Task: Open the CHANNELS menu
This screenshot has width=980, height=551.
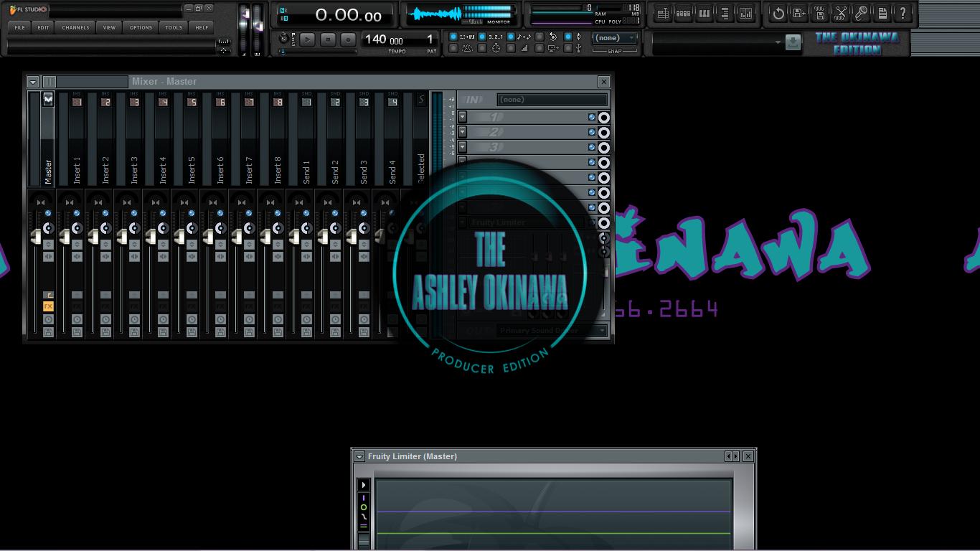Action: (75, 27)
